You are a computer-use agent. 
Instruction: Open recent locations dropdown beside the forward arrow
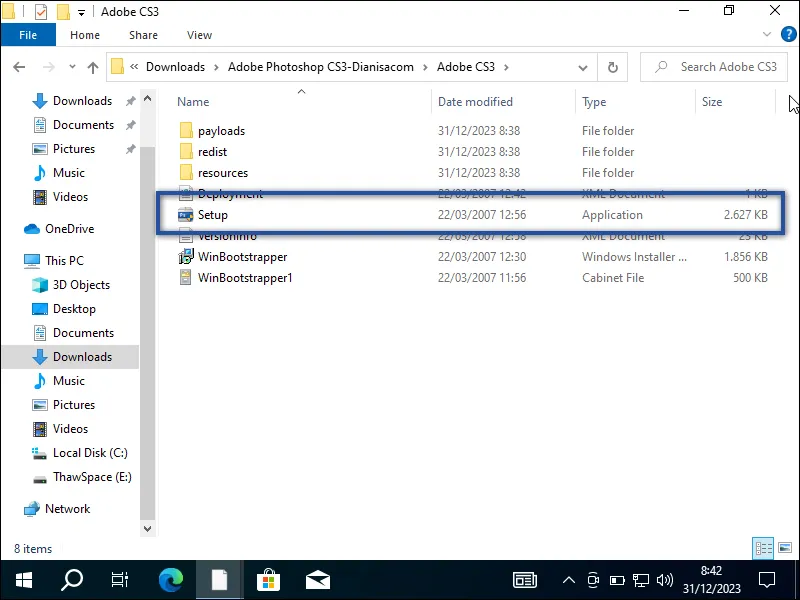(x=70, y=67)
